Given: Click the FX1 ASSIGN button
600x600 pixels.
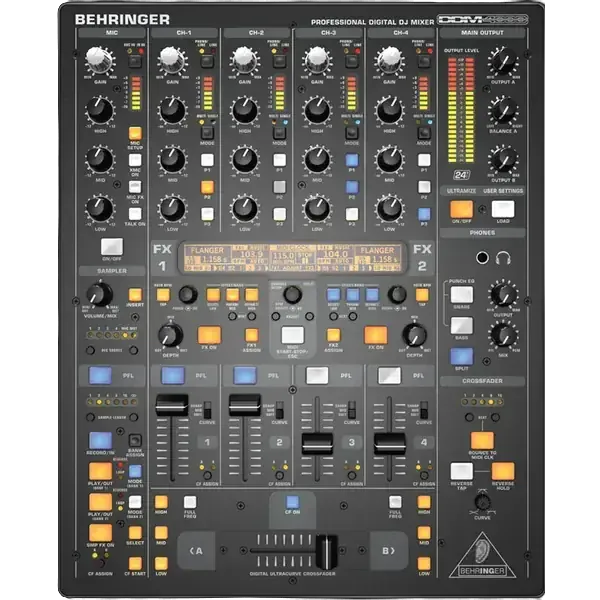Looking at the screenshot, I should click(251, 335).
